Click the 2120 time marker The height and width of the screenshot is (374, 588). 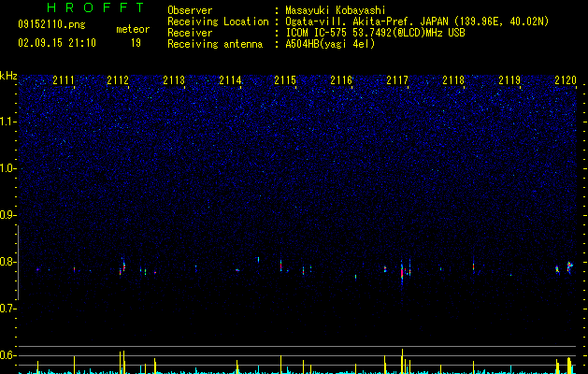[x=566, y=80]
